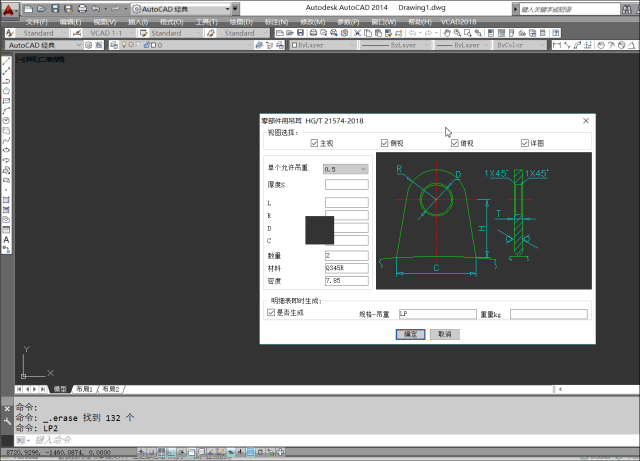Select the Table tool in draw toolbar
640x461 pixels.
click(6, 229)
